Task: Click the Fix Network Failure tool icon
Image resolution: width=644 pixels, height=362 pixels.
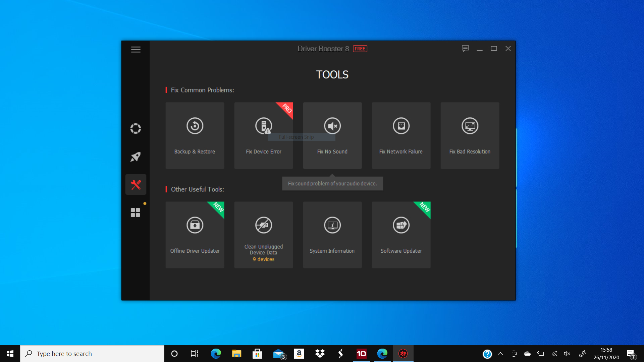Action: pos(401,126)
